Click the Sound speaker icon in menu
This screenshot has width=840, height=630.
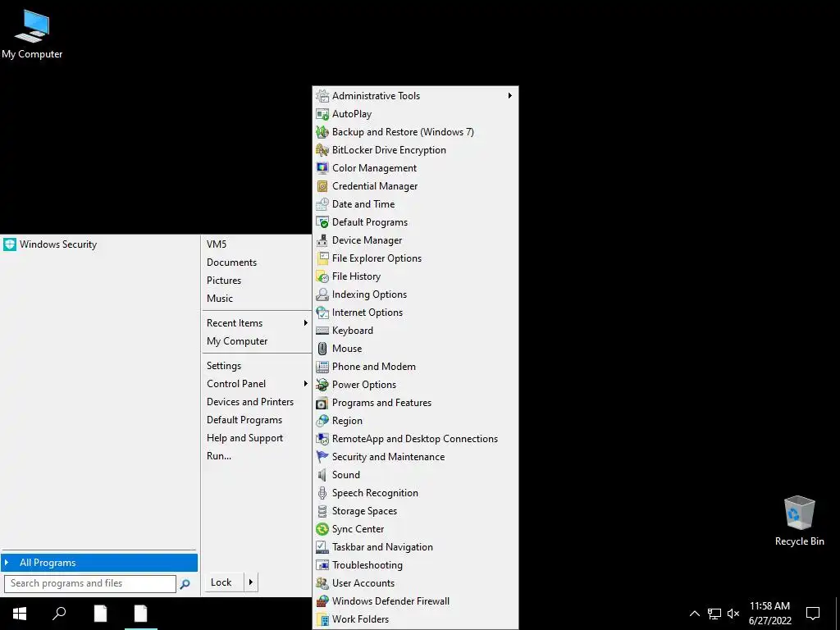pyautogui.click(x=322, y=475)
